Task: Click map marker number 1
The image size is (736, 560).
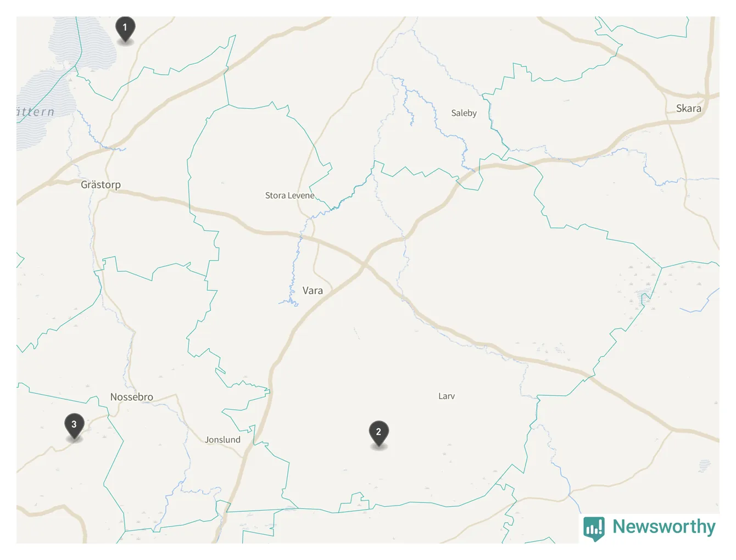Action: pyautogui.click(x=125, y=29)
